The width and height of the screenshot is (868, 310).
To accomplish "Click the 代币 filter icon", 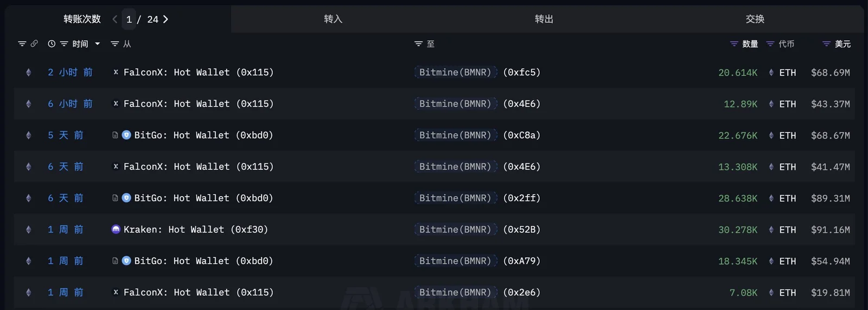I will pyautogui.click(x=770, y=44).
